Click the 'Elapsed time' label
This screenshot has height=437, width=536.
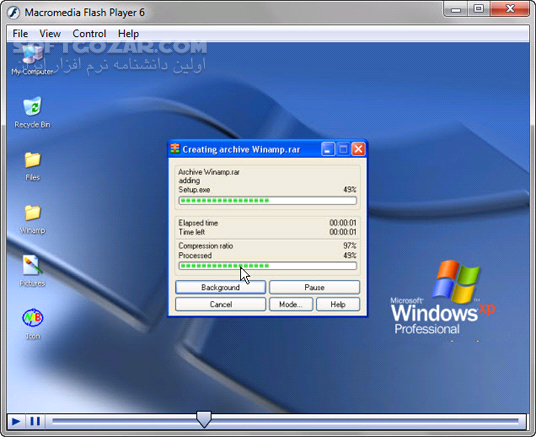(x=198, y=223)
